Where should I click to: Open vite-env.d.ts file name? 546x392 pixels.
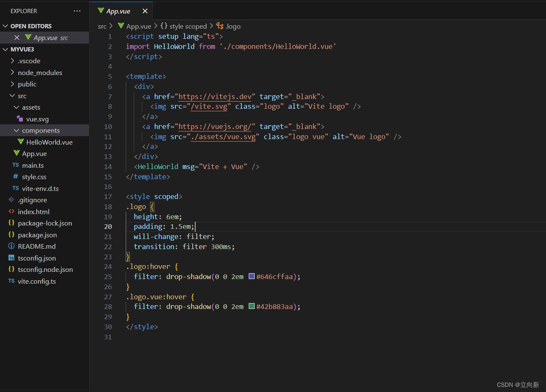tap(40, 189)
